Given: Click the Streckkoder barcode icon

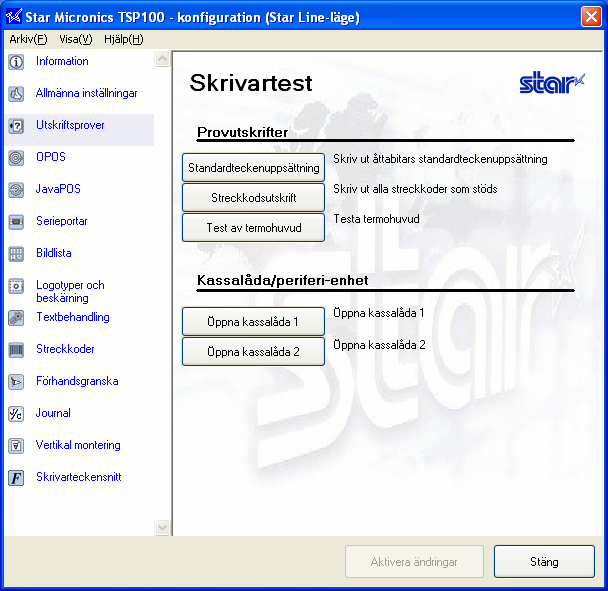Looking at the screenshot, I should coord(16,350).
